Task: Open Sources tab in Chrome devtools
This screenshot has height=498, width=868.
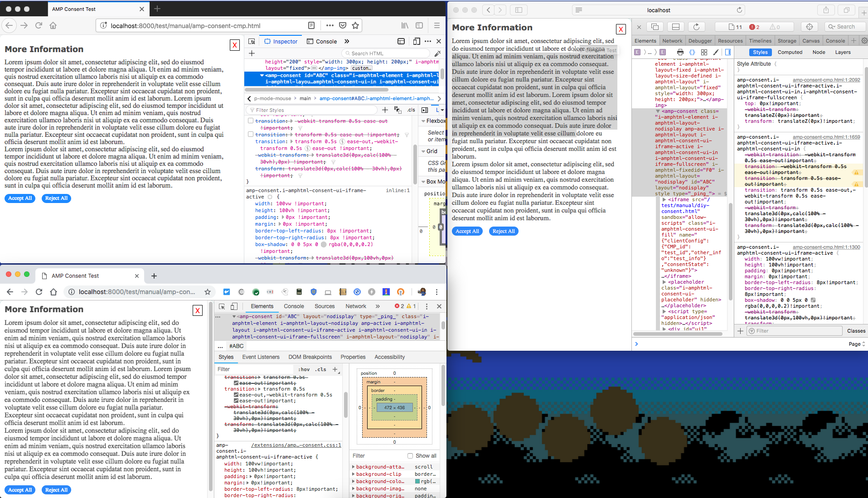Action: click(325, 306)
